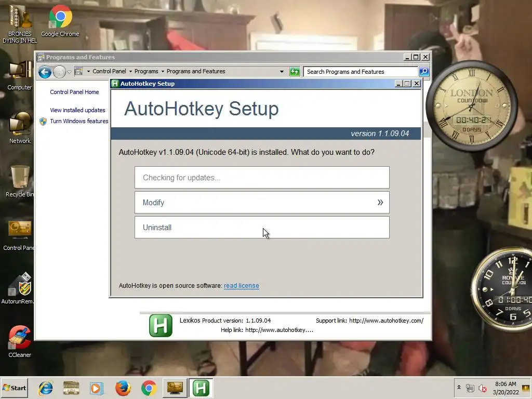
Task: Click the green AutoHotkey icon in details pane
Action: [161, 326]
